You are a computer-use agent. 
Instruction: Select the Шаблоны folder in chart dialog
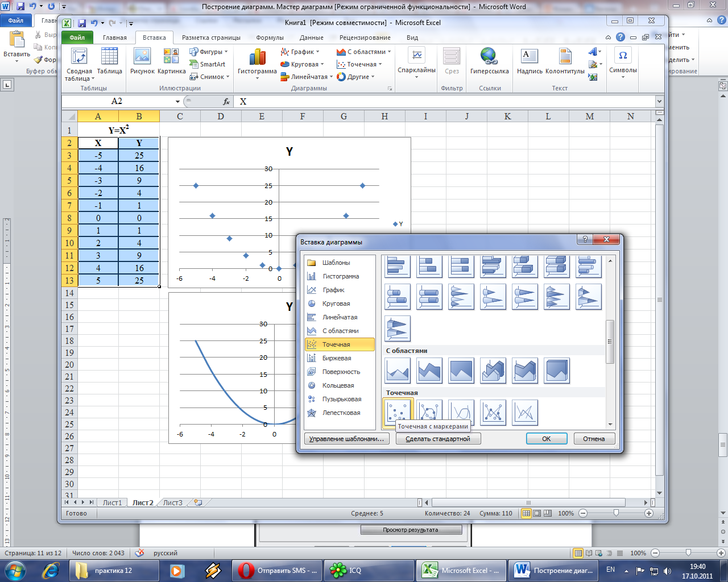[x=340, y=263]
